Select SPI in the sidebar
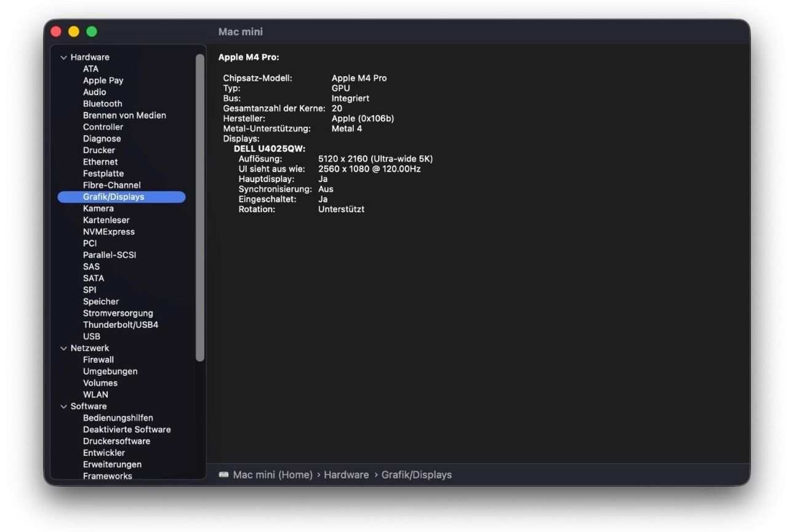 (x=90, y=290)
